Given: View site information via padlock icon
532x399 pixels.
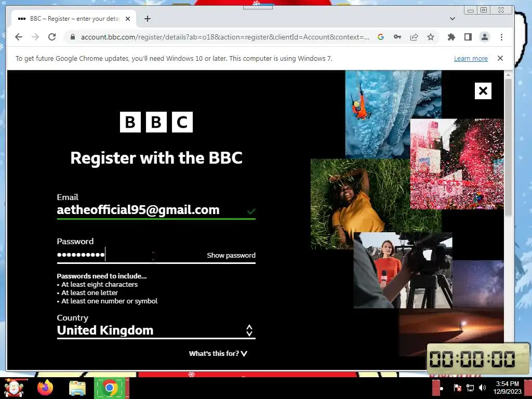Looking at the screenshot, I should pyautogui.click(x=72, y=37).
